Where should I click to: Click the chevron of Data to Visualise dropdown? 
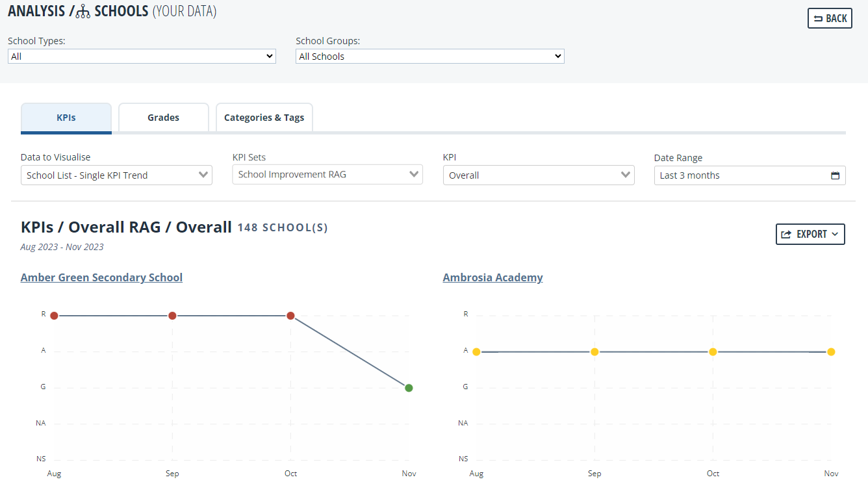point(203,175)
